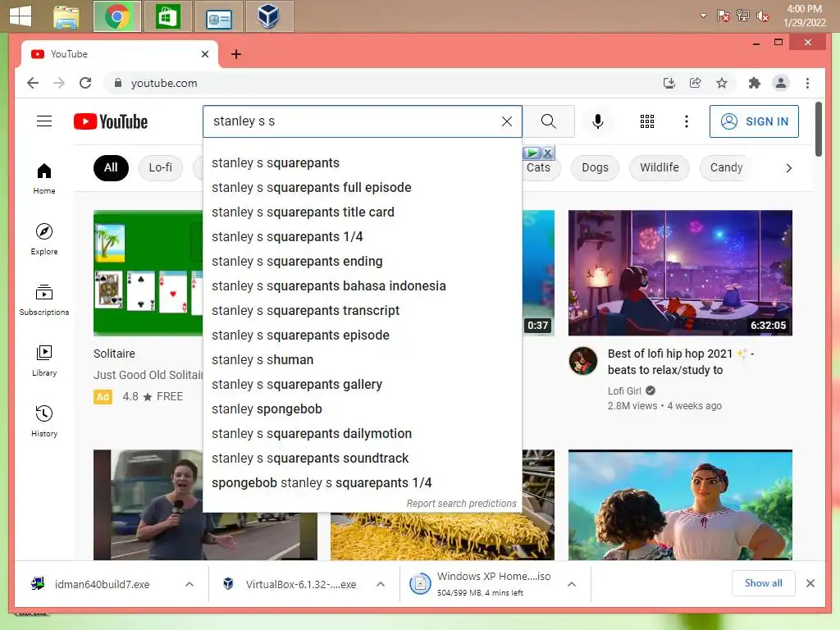Clear the search box with the X

(506, 121)
